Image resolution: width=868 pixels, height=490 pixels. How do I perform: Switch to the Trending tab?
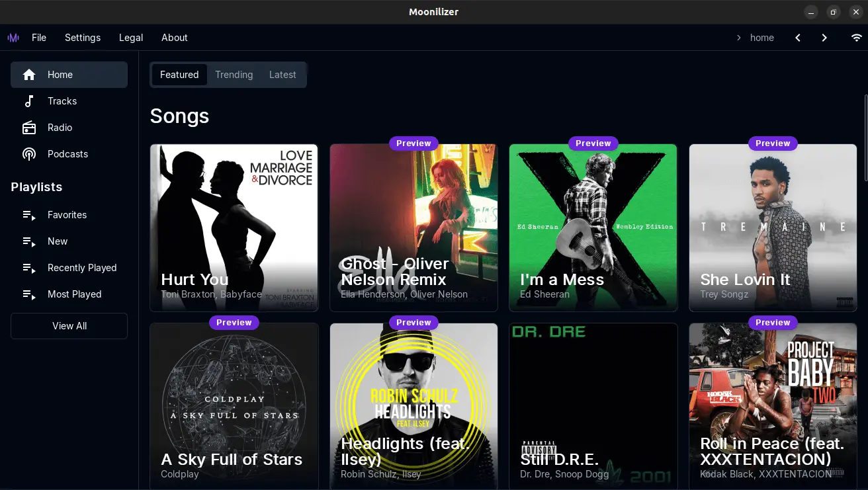(234, 75)
